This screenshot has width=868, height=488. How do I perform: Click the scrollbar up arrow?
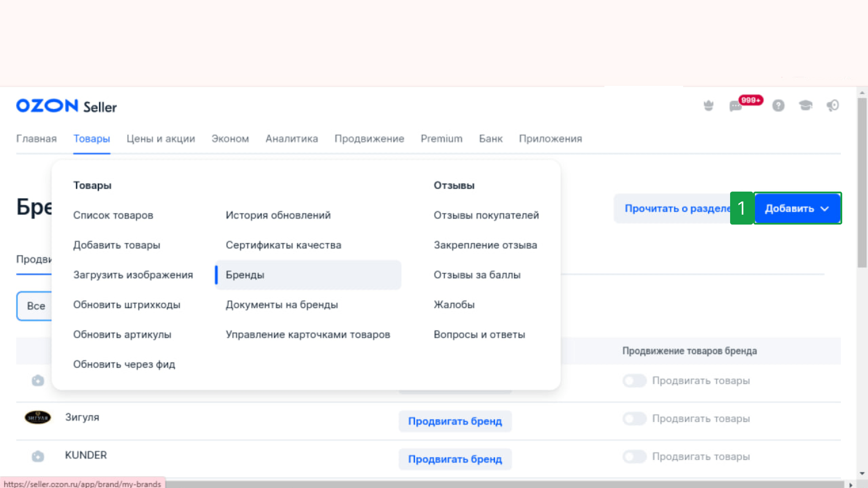point(862,93)
